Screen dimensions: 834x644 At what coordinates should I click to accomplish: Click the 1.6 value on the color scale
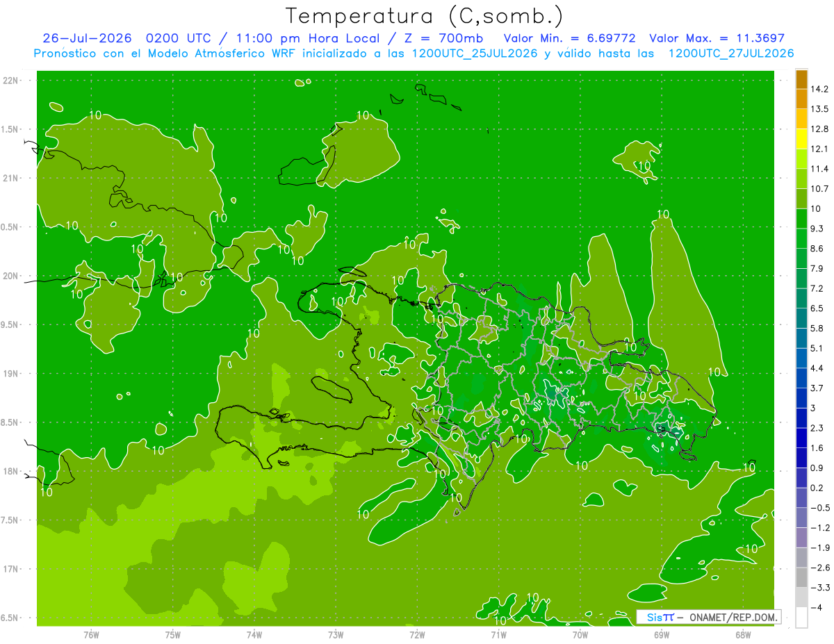(x=817, y=448)
